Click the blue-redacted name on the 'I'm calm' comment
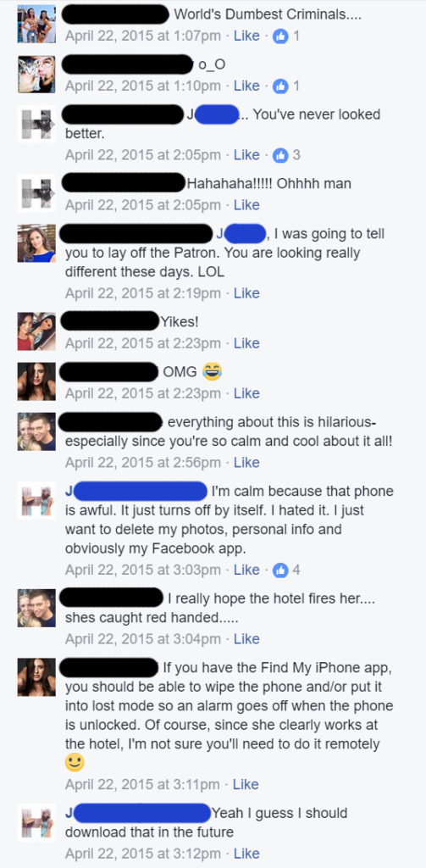 tap(136, 491)
